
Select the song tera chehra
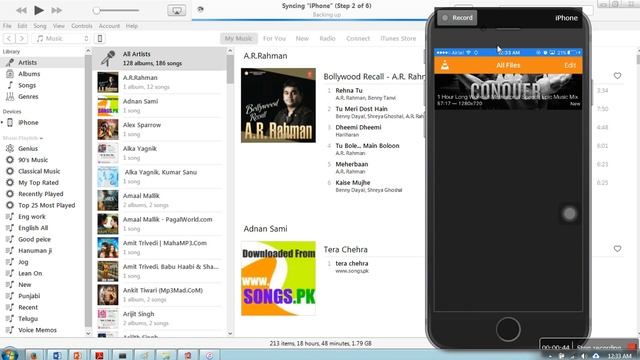pyautogui.click(x=351, y=264)
